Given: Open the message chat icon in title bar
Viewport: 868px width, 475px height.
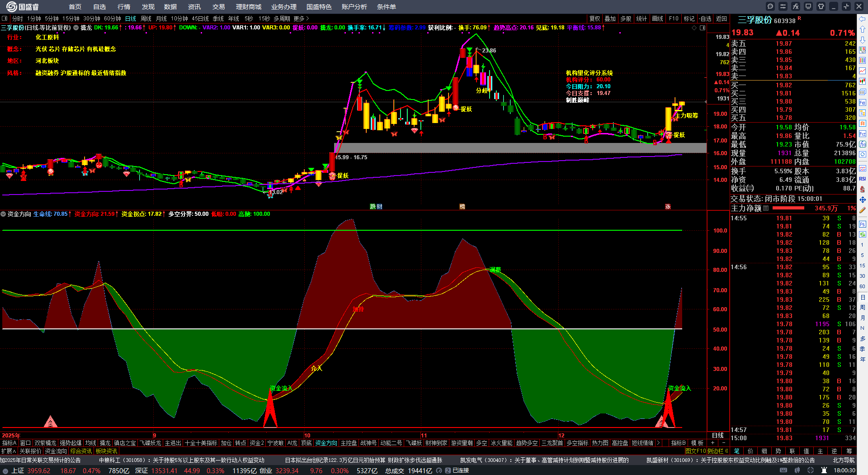Looking at the screenshot, I should point(770,6).
